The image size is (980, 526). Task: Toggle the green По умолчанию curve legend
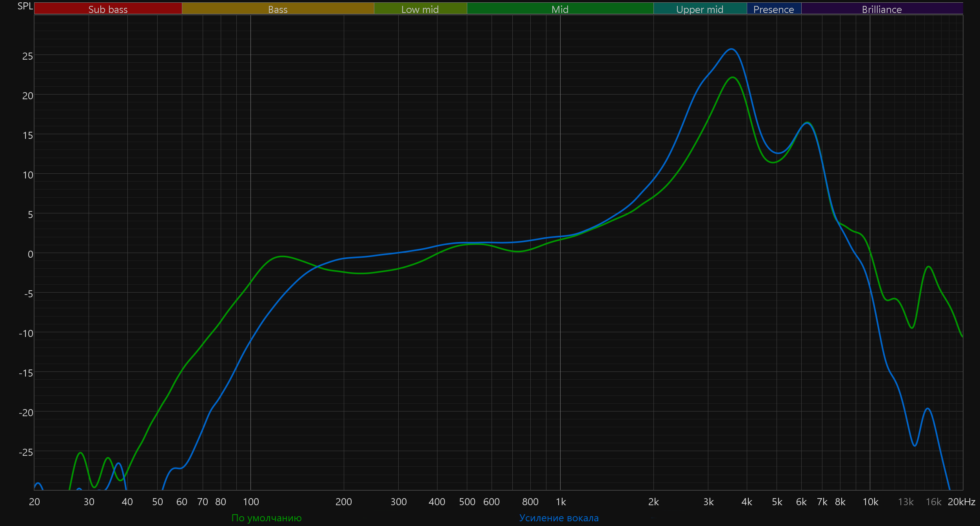(x=267, y=518)
